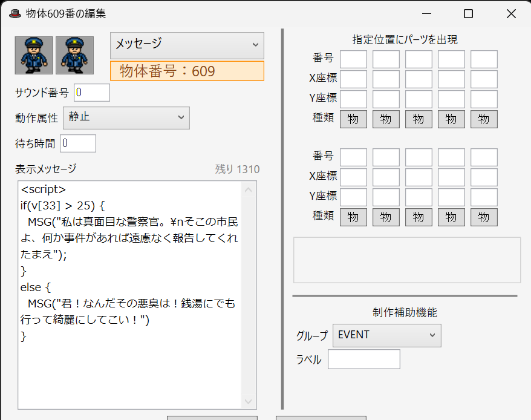The image size is (531, 420).
Task: Open the メッセージ command type dropdown
Action: tap(187, 45)
